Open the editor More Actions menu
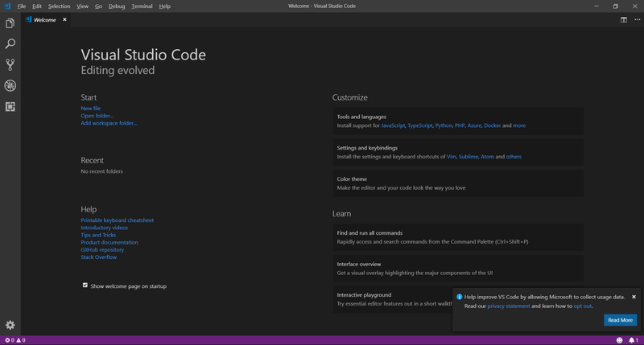The width and height of the screenshot is (644, 345). pos(635,19)
